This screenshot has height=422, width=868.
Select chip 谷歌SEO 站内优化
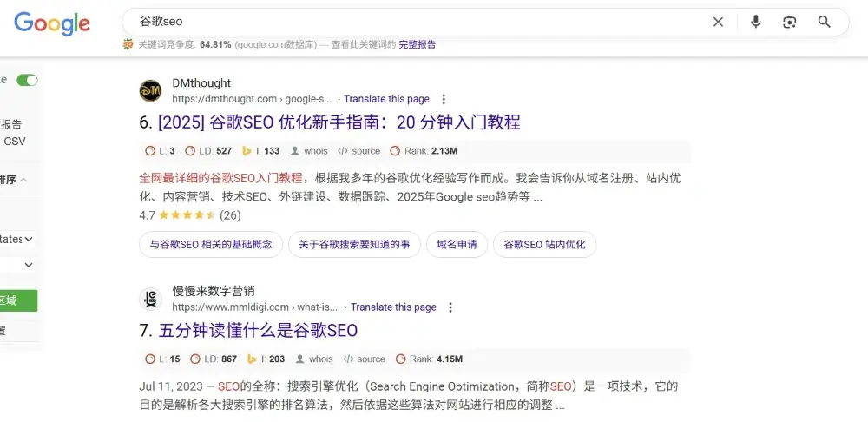pos(544,244)
